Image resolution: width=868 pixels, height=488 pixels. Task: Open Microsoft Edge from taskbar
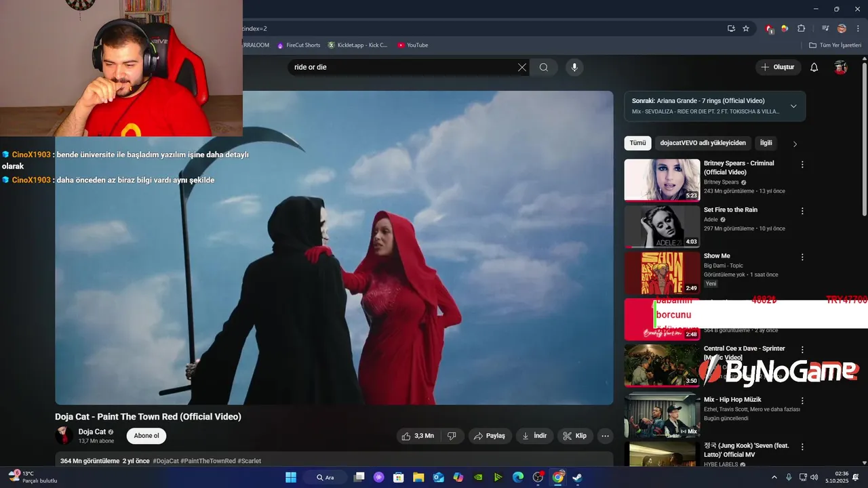[518, 477]
